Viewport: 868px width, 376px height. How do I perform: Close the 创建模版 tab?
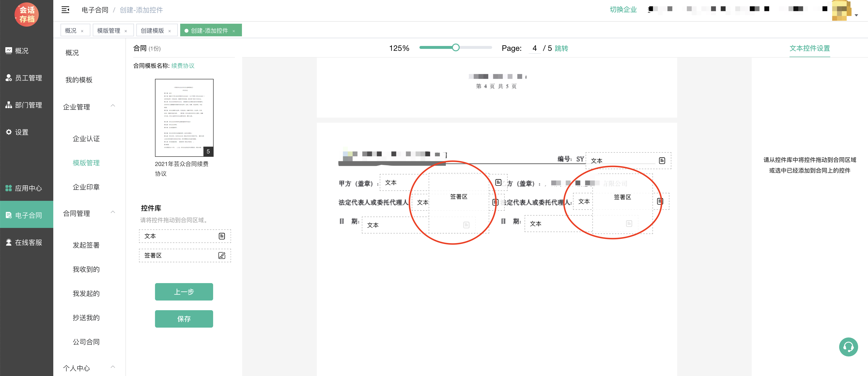click(x=170, y=31)
